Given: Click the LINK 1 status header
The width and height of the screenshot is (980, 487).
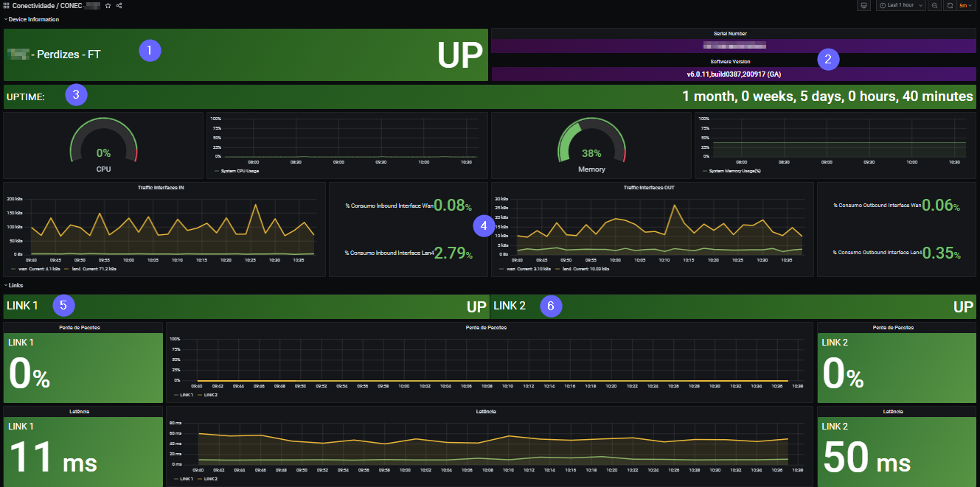Looking at the screenshot, I should [x=246, y=306].
